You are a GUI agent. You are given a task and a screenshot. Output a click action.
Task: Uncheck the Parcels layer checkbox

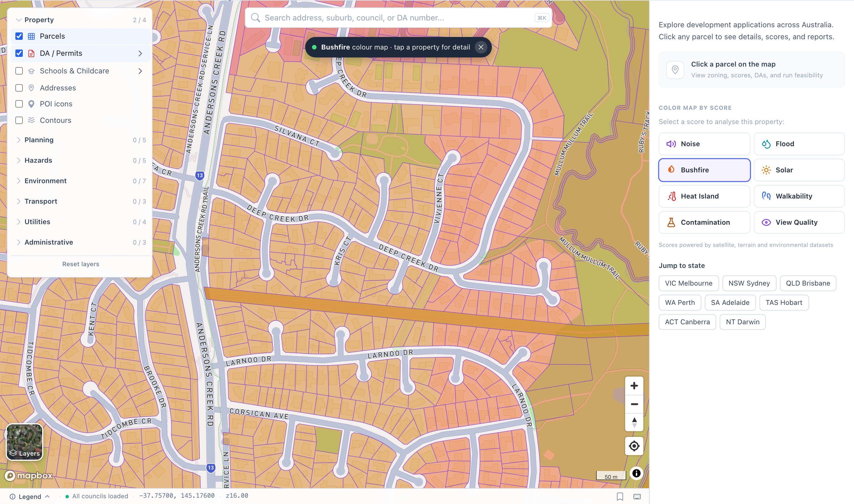tap(19, 36)
